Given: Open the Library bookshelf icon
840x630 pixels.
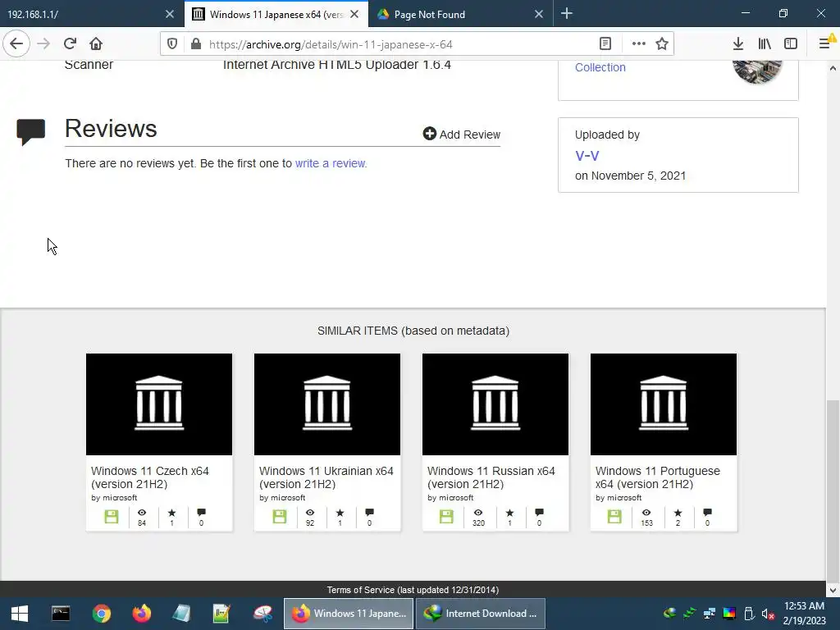Looking at the screenshot, I should click(x=765, y=44).
